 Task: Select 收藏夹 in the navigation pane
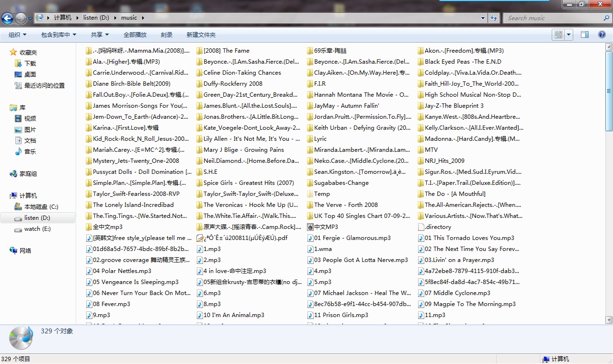(28, 52)
